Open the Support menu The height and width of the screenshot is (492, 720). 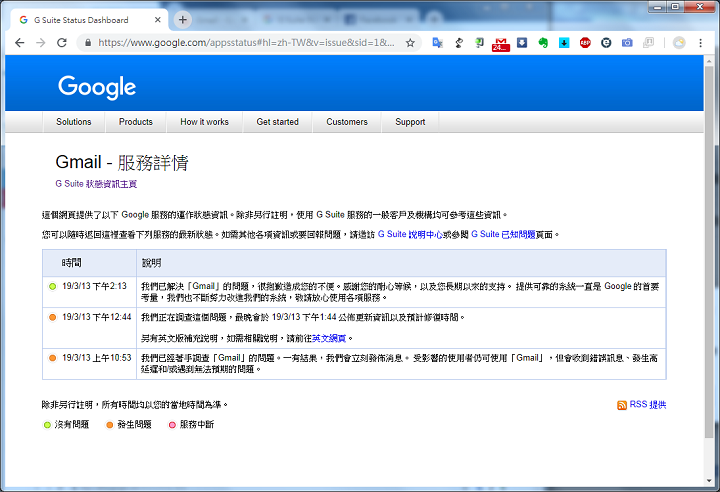(410, 122)
